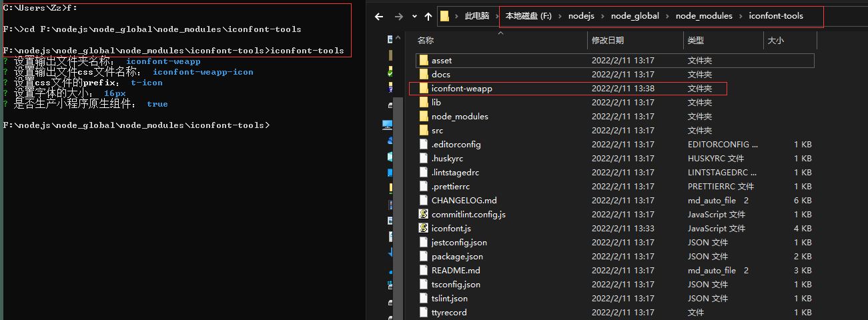Click the ttyrecord file icon
The image size is (868, 320).
[424, 313]
